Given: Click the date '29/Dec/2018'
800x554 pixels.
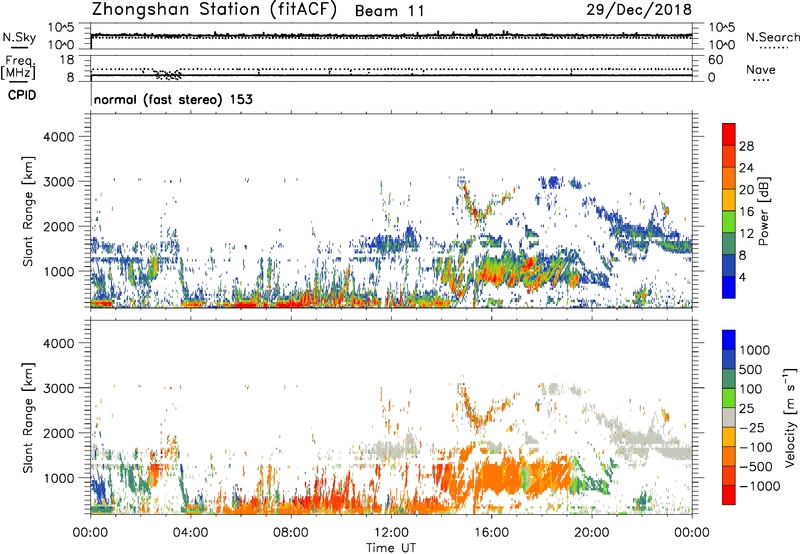Looking at the screenshot, I should [639, 9].
